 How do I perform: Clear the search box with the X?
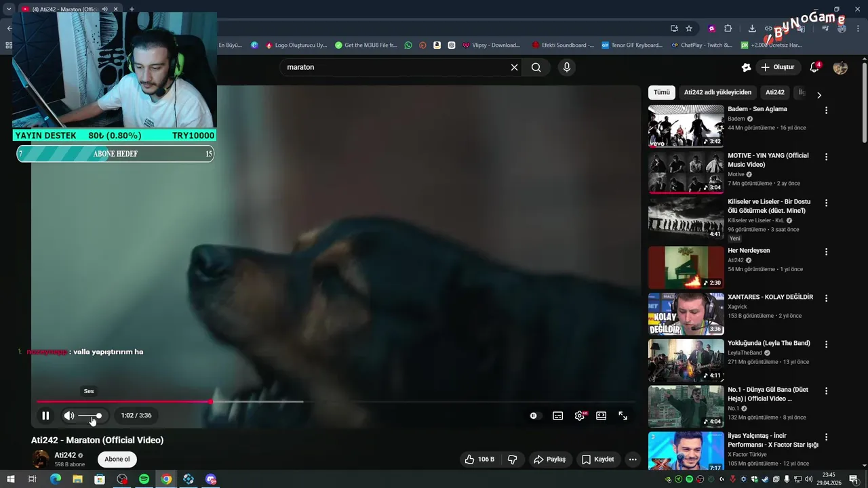(x=514, y=67)
